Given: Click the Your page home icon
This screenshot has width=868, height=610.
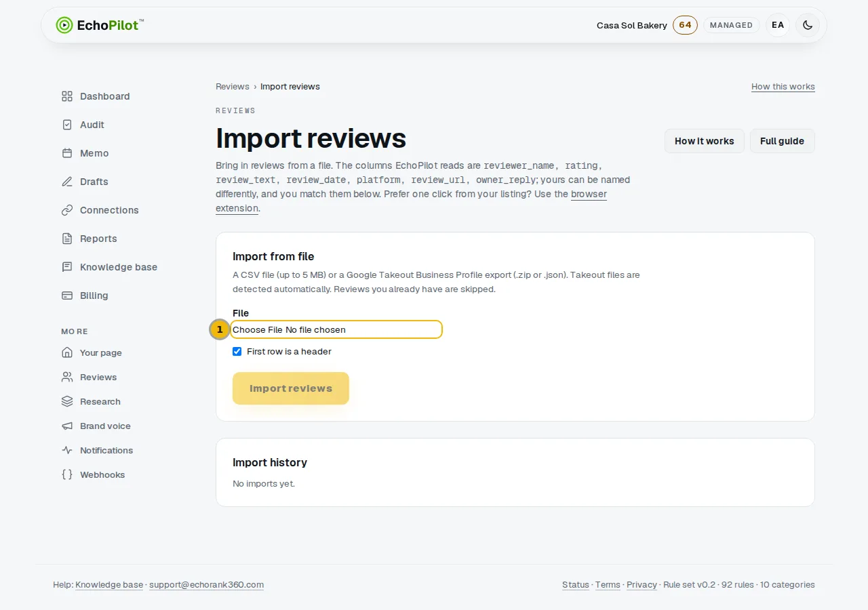Looking at the screenshot, I should coord(67,352).
